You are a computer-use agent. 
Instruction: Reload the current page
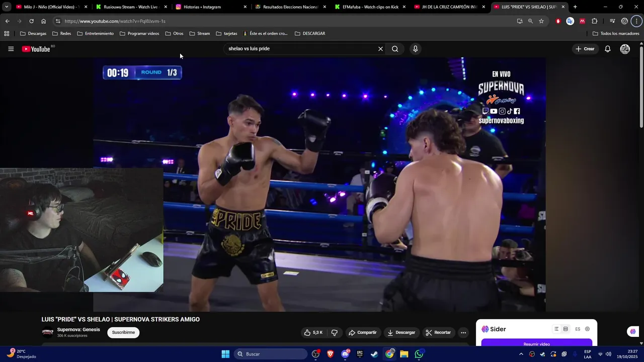point(31,21)
